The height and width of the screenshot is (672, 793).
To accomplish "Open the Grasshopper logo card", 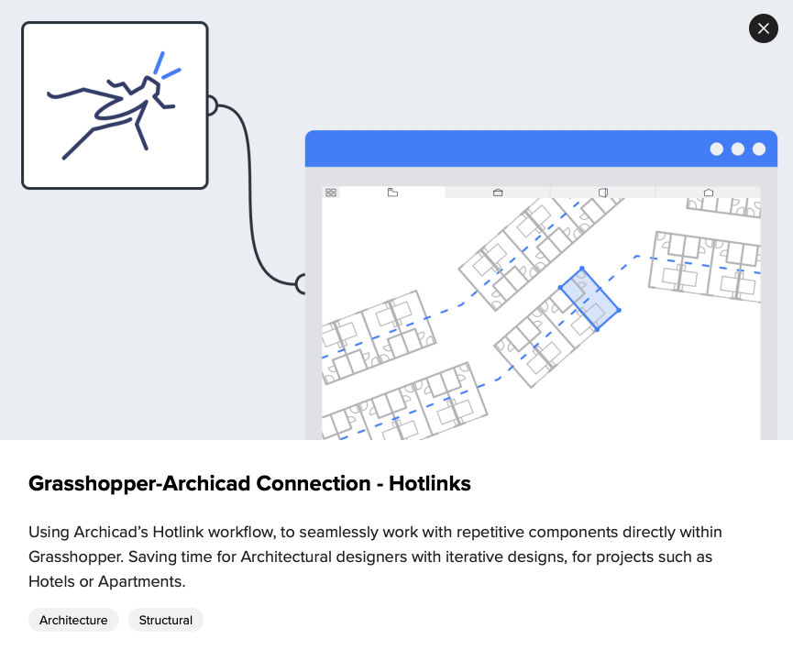I will pos(115,105).
